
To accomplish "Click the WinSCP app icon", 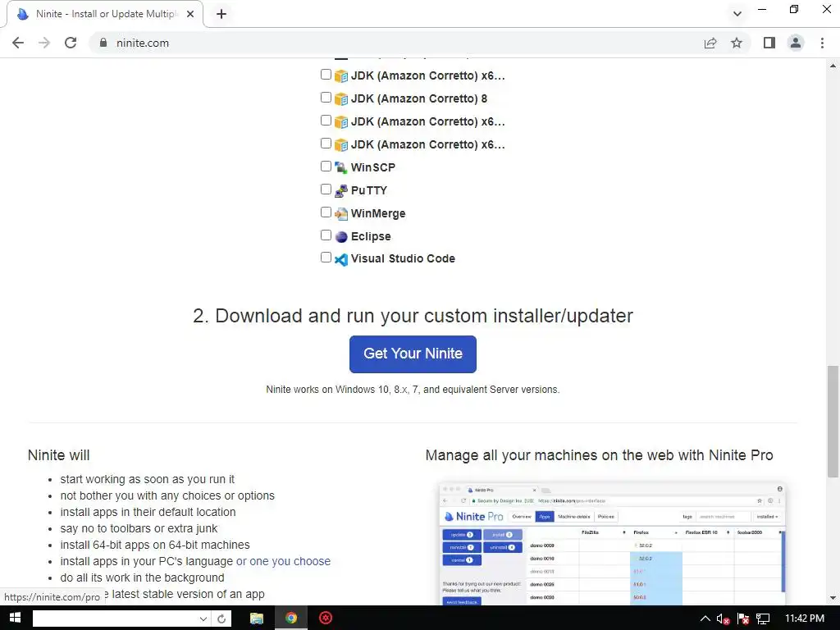I will [340, 167].
